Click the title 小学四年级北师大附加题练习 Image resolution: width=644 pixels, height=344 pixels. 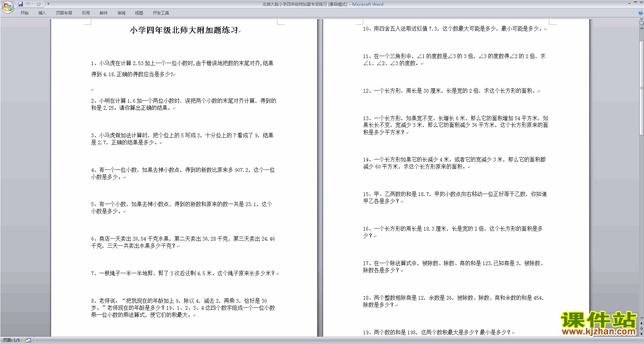tap(184, 30)
